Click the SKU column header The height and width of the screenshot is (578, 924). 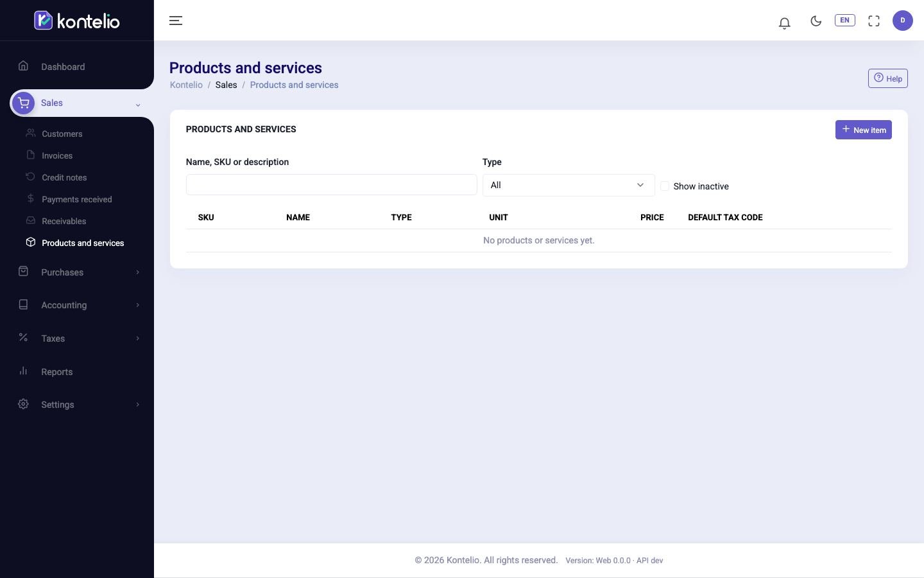click(x=206, y=217)
